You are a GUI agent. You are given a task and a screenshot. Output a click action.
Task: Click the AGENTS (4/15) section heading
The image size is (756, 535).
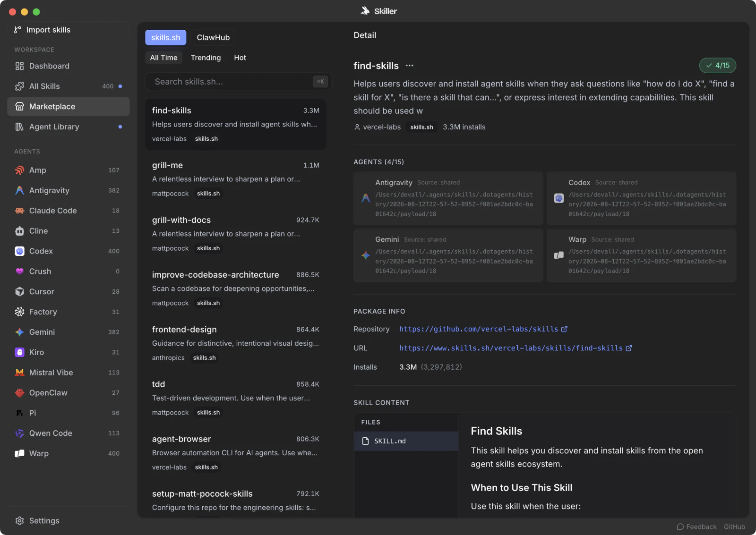[378, 162]
